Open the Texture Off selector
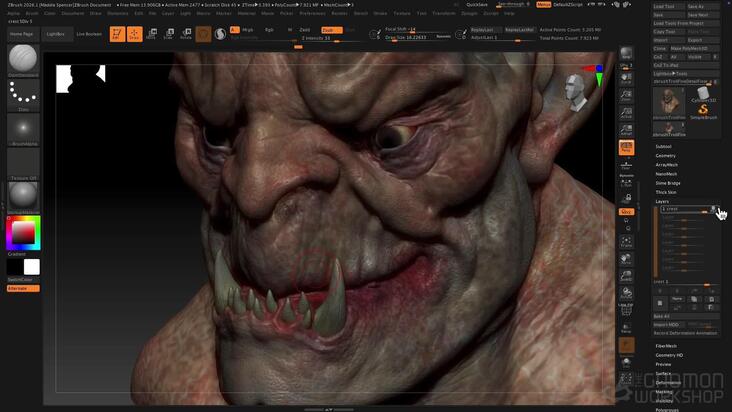732x412 pixels. pos(23,164)
